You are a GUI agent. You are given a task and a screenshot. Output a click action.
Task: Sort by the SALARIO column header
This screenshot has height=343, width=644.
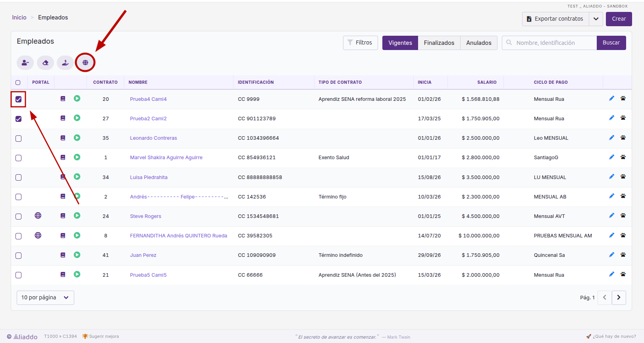pyautogui.click(x=487, y=82)
